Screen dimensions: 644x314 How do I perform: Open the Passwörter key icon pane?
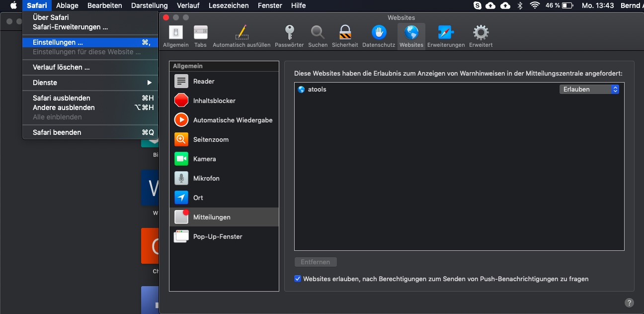coord(289,36)
